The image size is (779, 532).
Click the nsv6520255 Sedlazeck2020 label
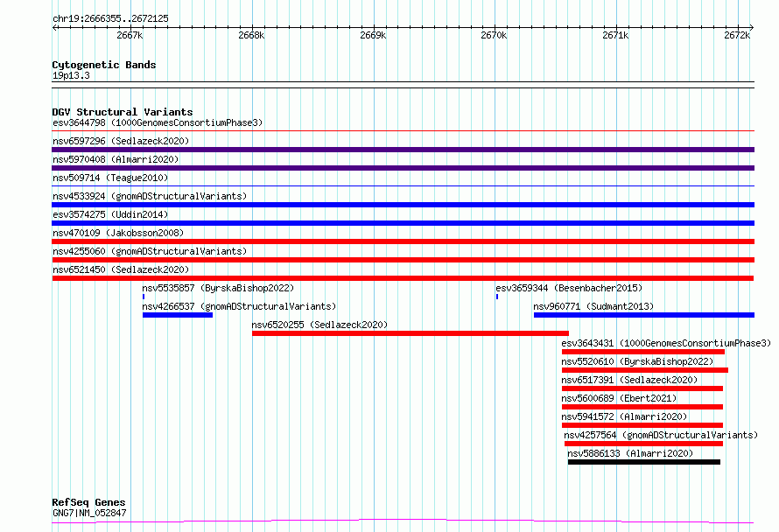[x=319, y=325]
